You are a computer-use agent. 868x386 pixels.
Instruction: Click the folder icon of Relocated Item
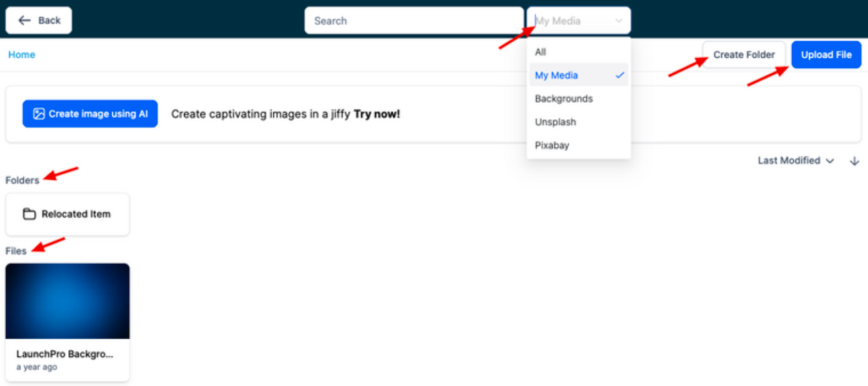[x=29, y=214]
